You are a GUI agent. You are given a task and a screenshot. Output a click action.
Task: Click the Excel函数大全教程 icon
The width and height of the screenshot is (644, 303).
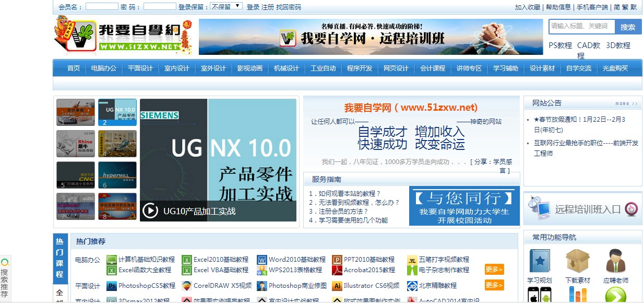[111, 270]
